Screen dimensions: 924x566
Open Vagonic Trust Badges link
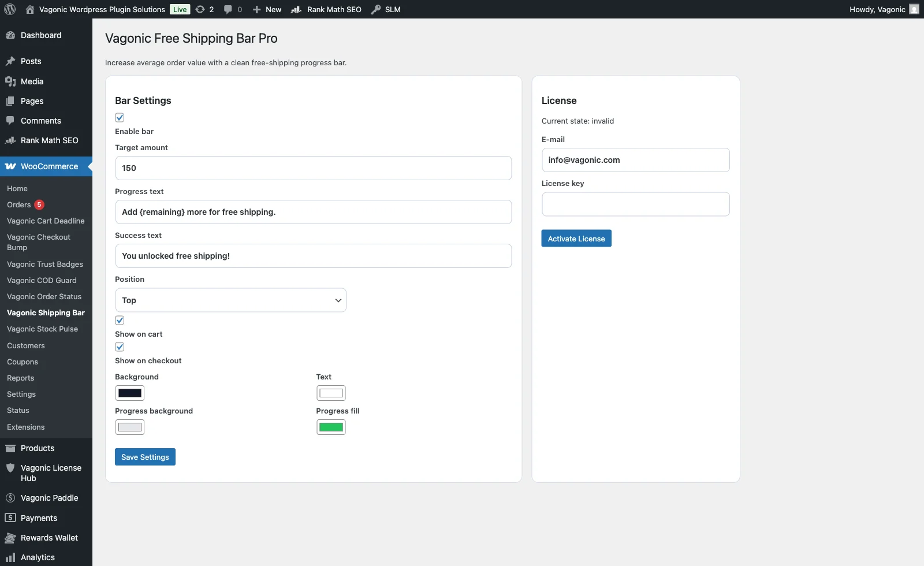45,264
